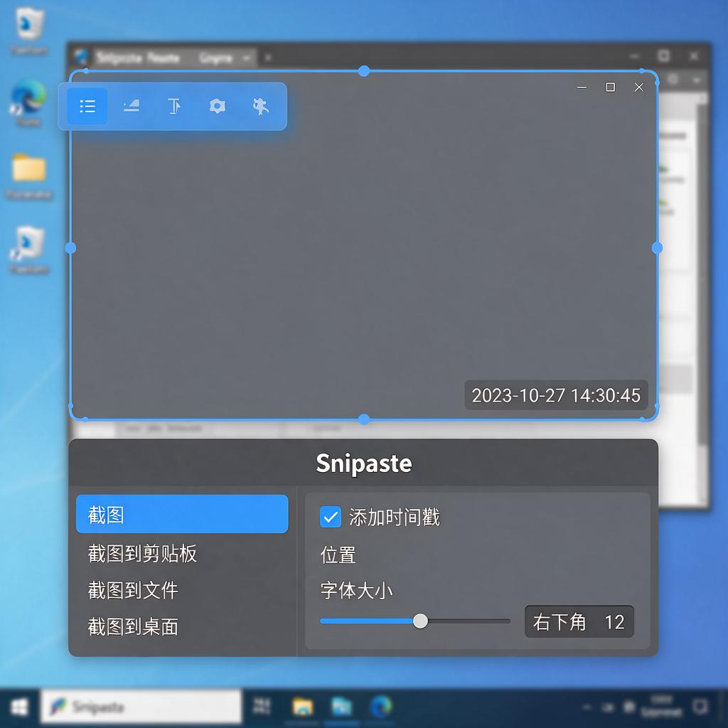
Task: Choose 截图到桌面 in the left list
Action: 133,627
